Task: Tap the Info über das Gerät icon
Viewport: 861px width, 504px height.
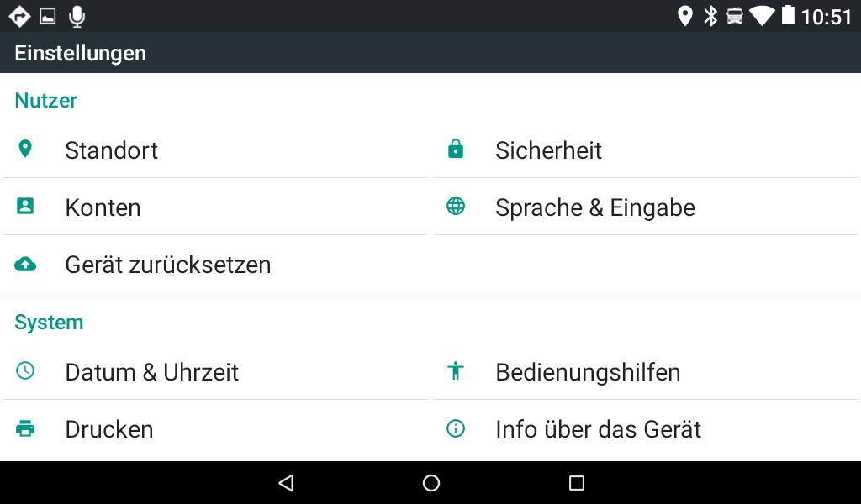Action: 456,428
